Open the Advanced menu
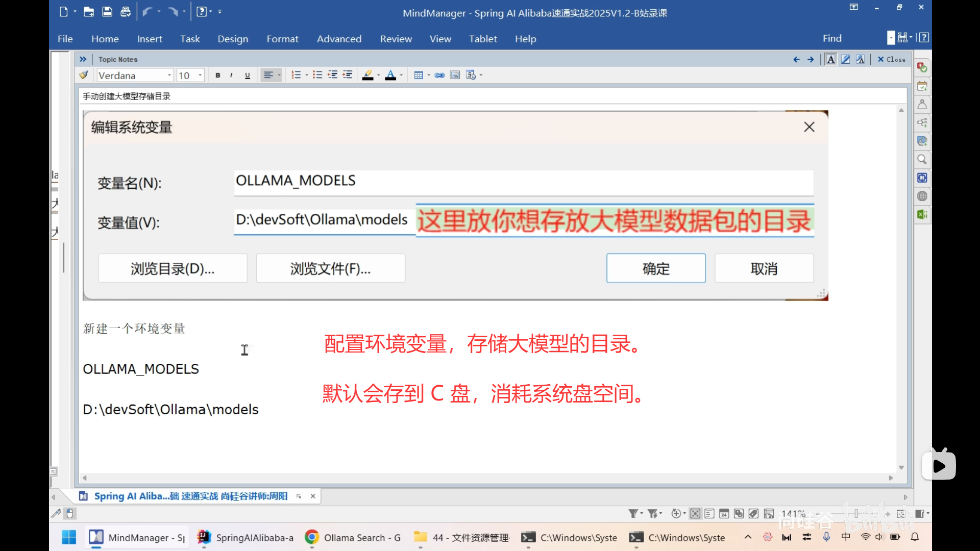 (339, 38)
